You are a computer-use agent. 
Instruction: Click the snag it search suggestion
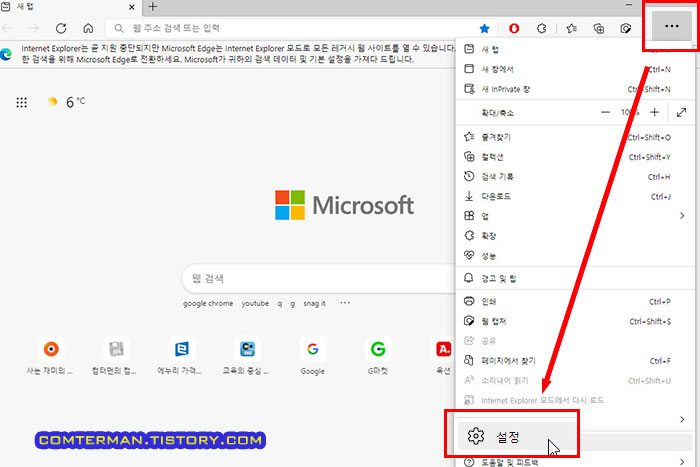314,304
